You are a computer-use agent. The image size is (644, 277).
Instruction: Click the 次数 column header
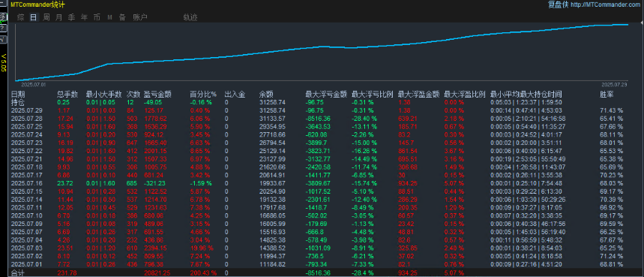tap(133, 94)
